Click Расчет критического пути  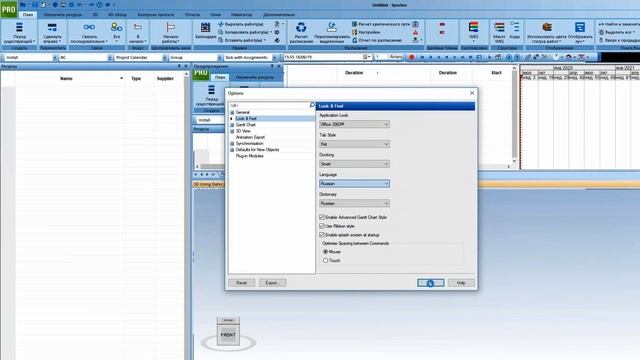(x=381, y=24)
